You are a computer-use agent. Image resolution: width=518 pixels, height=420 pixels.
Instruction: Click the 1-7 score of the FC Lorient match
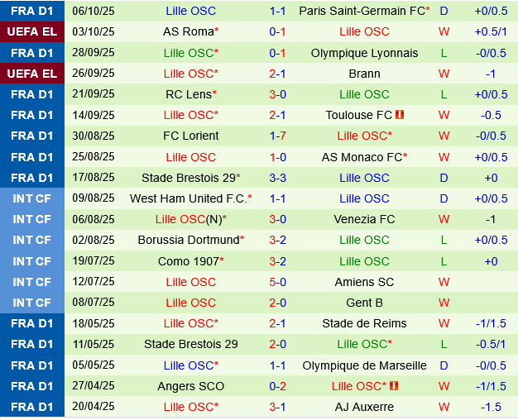pyautogui.click(x=277, y=136)
